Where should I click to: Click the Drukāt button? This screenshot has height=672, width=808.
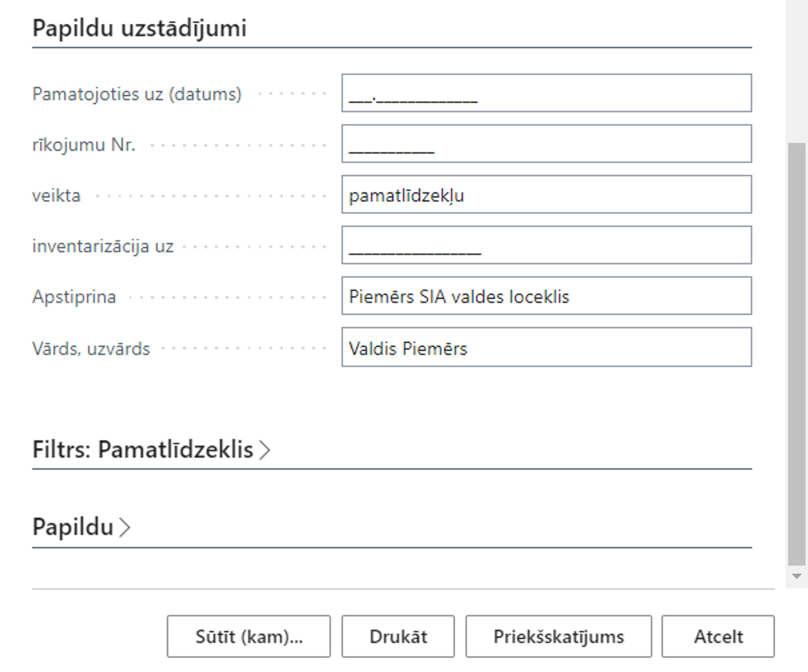tap(398, 637)
